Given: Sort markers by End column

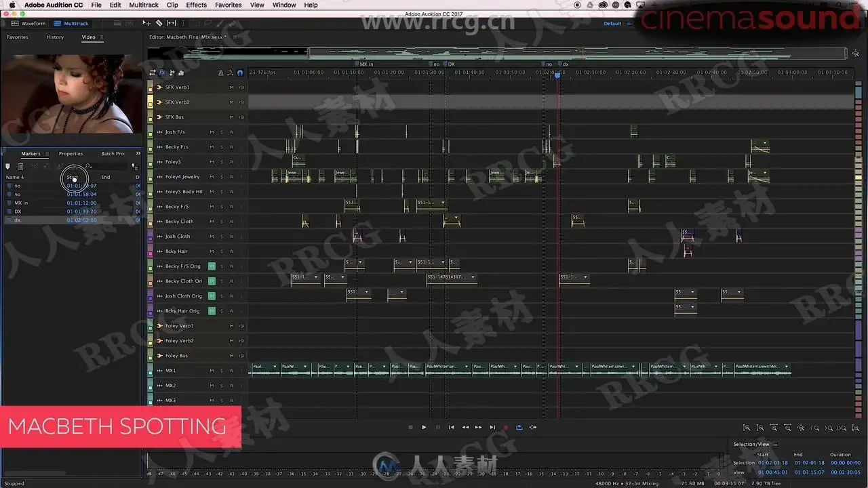Looking at the screenshot, I should click(105, 177).
